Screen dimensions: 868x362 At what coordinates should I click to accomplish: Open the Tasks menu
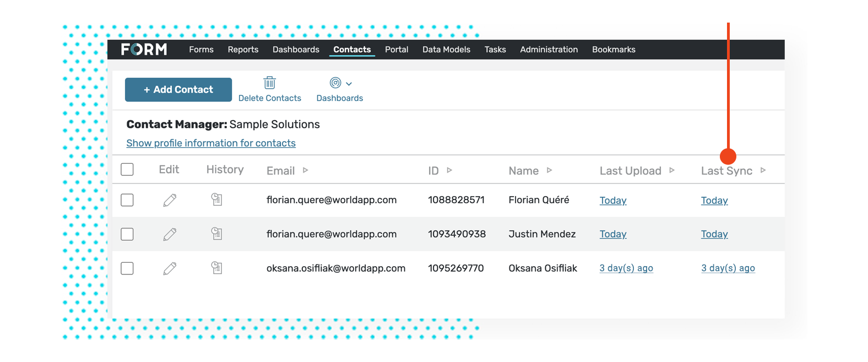(495, 50)
